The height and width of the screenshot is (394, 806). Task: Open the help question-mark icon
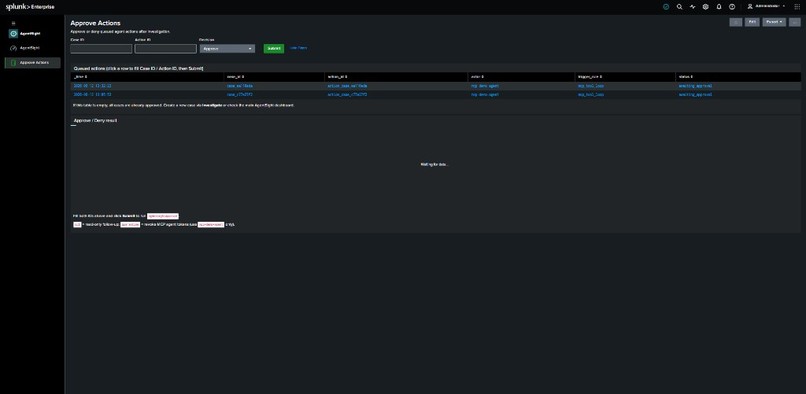pos(732,7)
